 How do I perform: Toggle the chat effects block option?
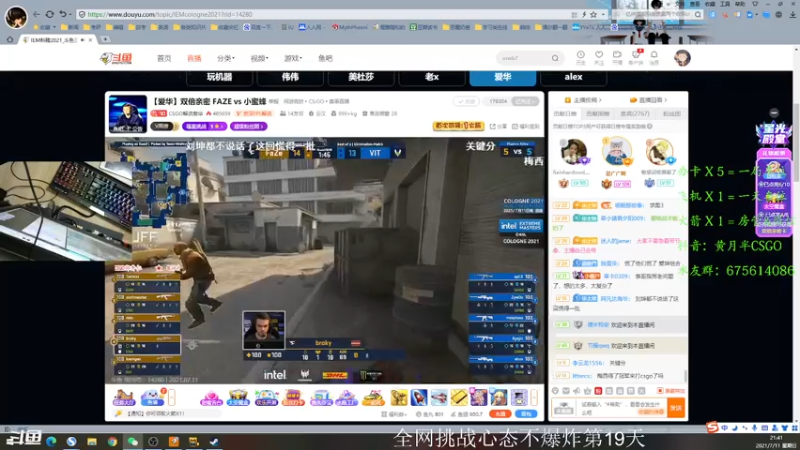(671, 391)
